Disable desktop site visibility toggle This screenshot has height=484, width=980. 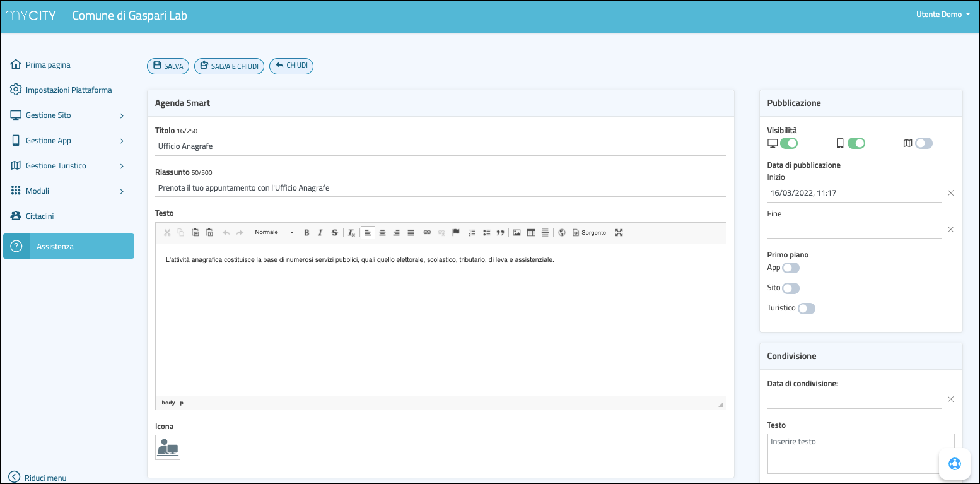[x=788, y=143]
